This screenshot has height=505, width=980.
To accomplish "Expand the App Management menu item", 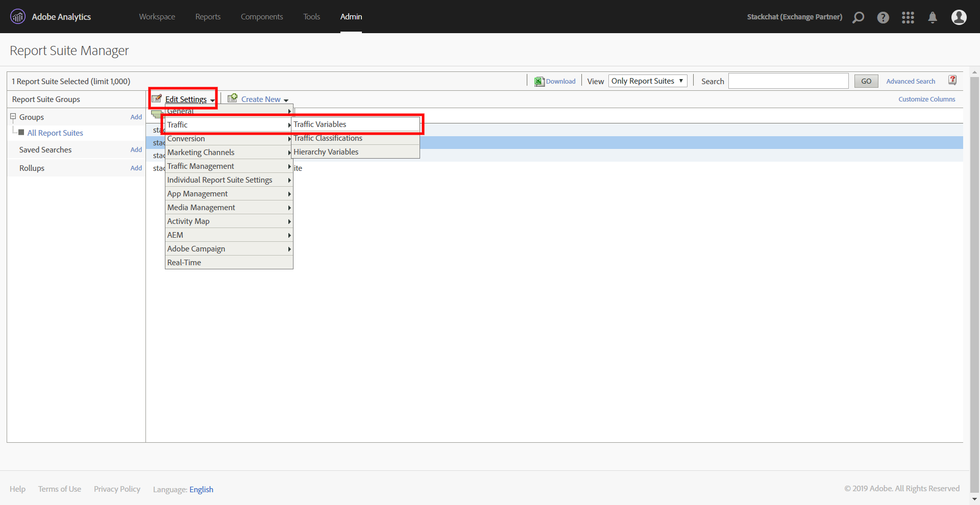I will click(x=229, y=194).
